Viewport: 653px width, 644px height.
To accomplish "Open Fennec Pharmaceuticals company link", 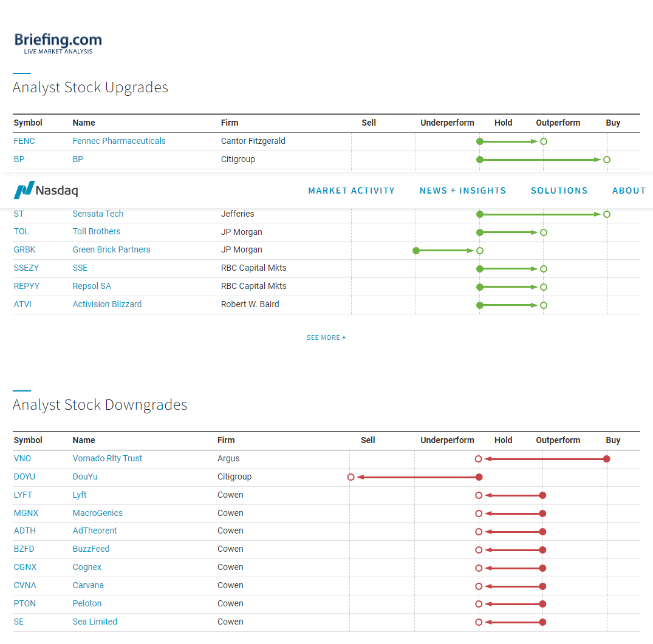I will (x=119, y=141).
